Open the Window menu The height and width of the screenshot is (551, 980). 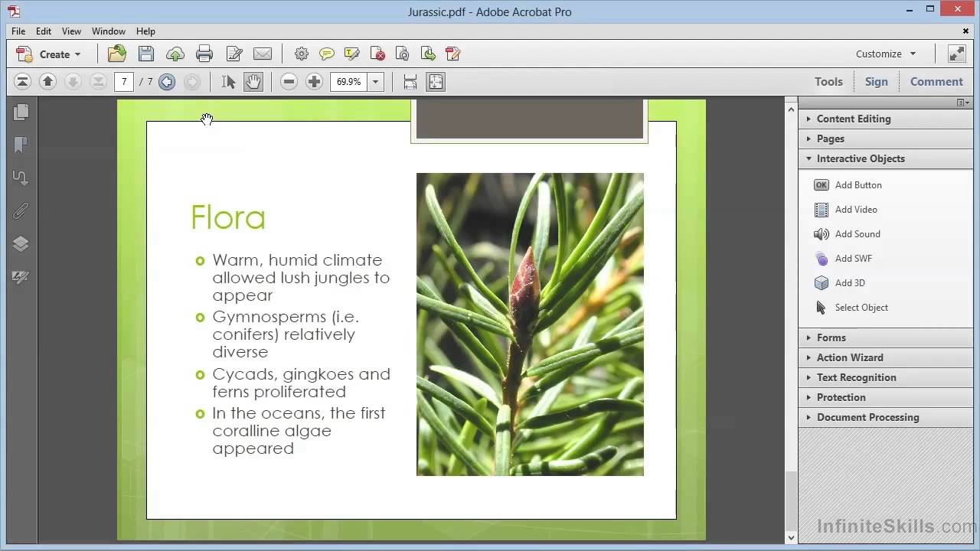click(x=109, y=31)
